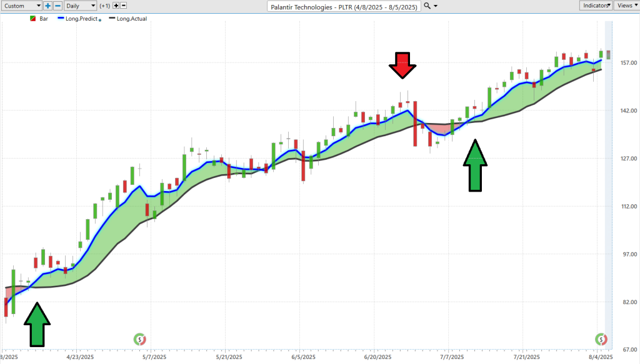Click the blue plus zoom-in button
The width and height of the screenshot is (640, 364).
[x=47, y=6]
